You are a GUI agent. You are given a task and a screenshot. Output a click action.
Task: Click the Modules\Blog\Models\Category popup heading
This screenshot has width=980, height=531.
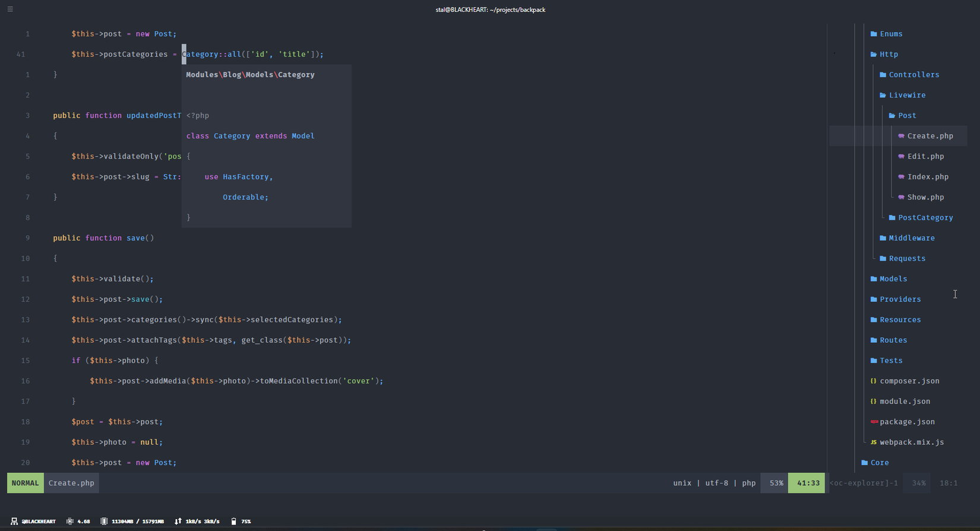[x=250, y=75]
